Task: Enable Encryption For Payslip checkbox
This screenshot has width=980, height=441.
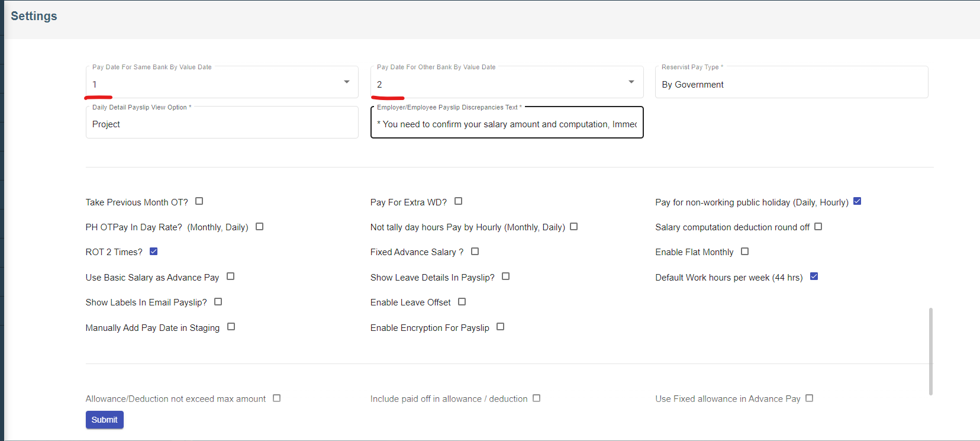Action: [501, 327]
